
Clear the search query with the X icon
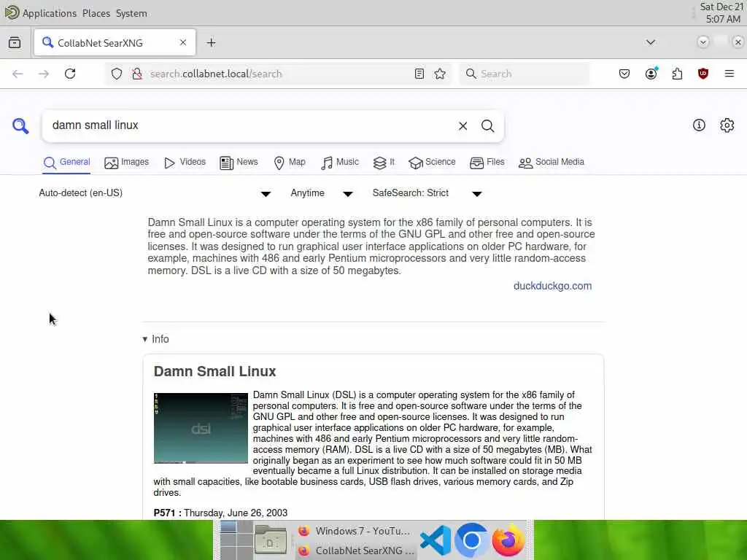pyautogui.click(x=462, y=125)
